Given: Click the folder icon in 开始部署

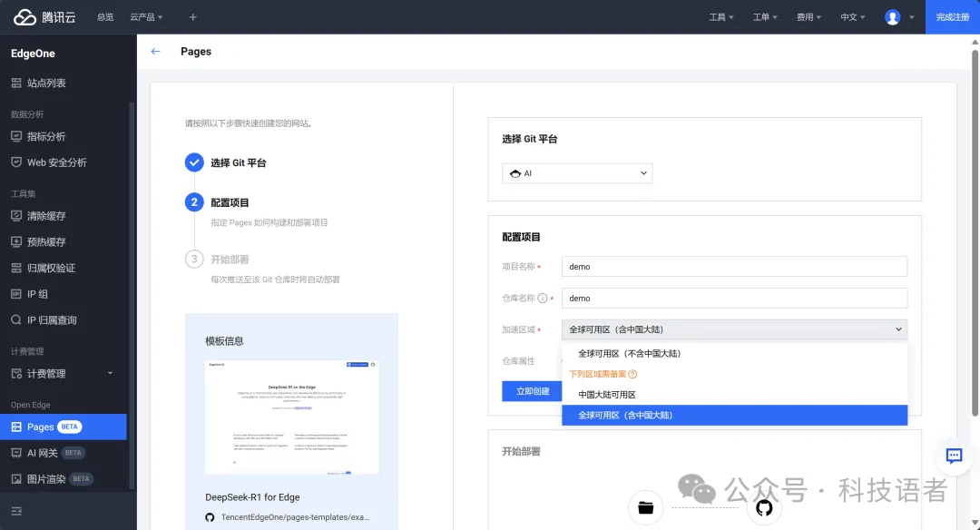Looking at the screenshot, I should coord(646,507).
